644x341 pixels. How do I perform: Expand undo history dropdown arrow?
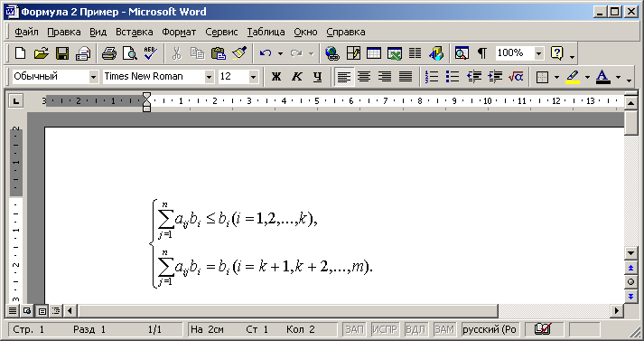coord(280,53)
